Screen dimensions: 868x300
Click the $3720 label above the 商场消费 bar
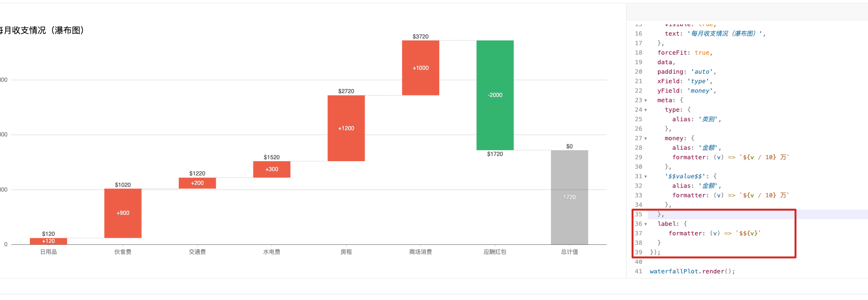[x=420, y=36]
